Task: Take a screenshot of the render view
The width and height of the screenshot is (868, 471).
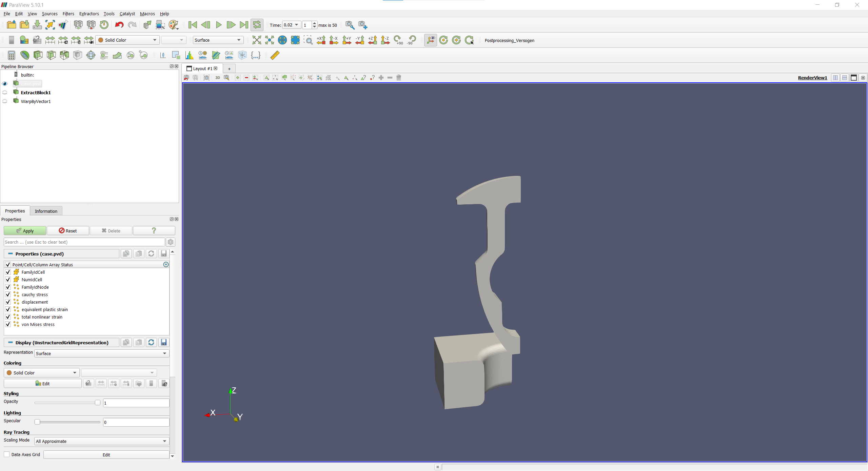Action: click(x=206, y=78)
